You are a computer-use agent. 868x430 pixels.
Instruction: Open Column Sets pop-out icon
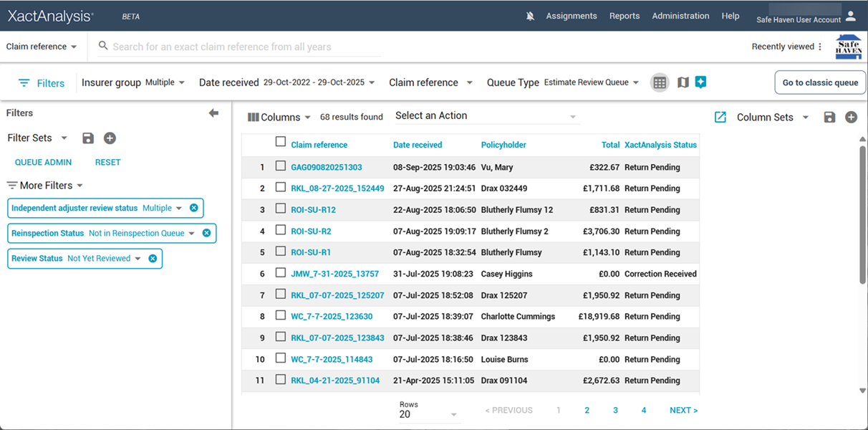tap(720, 118)
